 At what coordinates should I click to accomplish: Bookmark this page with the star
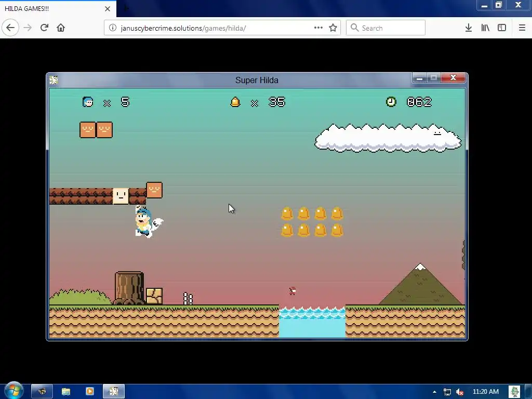click(x=333, y=28)
